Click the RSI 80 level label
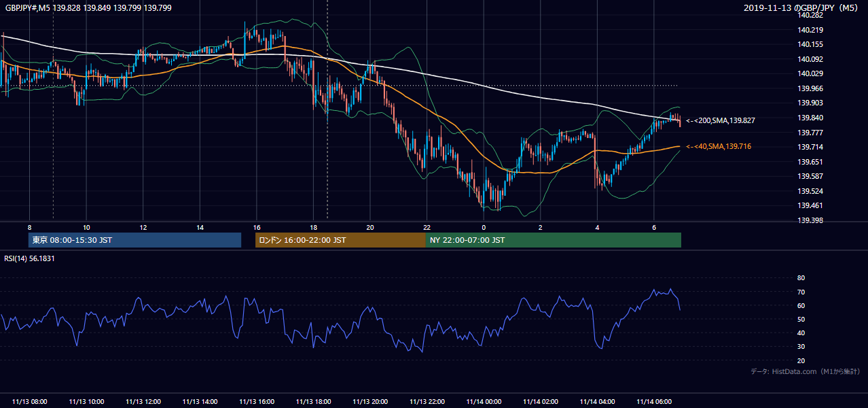Viewport: 868px width, 408px height. pyautogui.click(x=801, y=278)
